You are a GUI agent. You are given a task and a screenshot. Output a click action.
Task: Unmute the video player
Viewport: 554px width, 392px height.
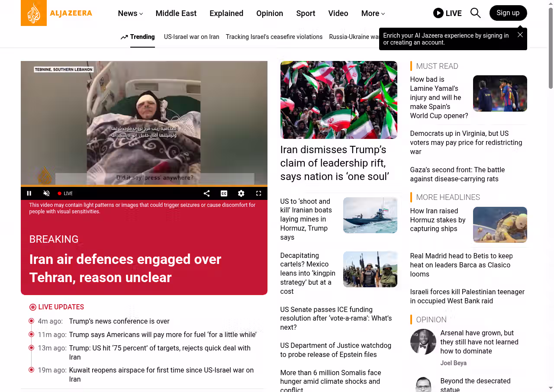tap(46, 193)
